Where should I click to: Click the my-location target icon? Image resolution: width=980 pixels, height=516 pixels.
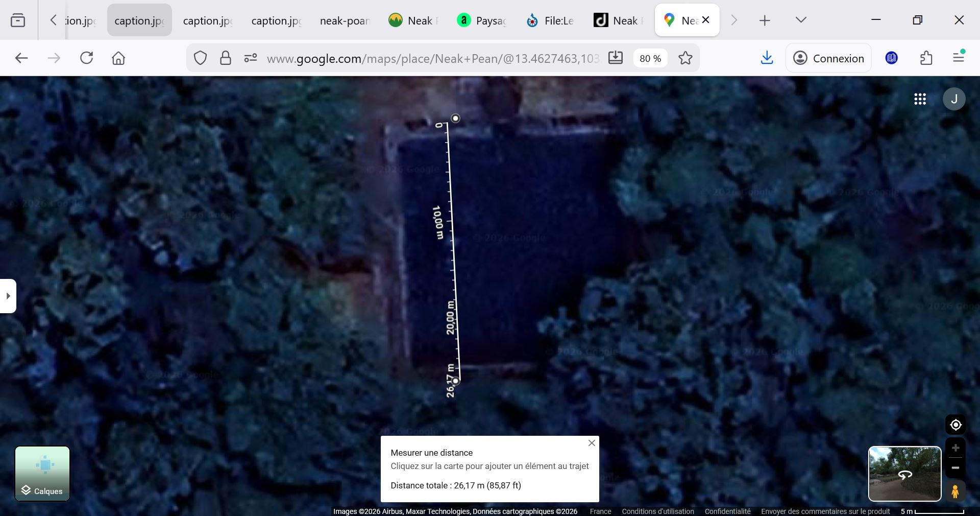(x=955, y=425)
